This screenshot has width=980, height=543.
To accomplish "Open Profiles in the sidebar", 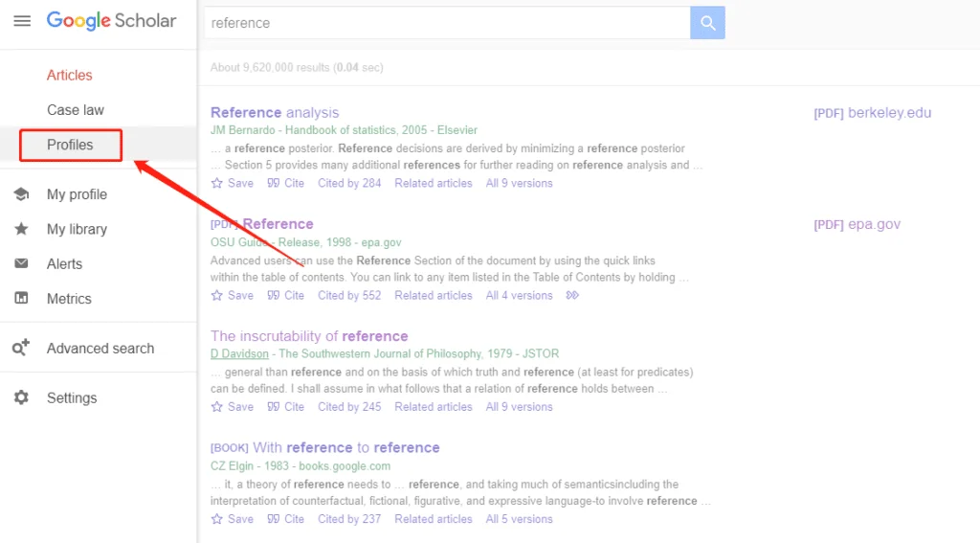I will pyautogui.click(x=70, y=146).
